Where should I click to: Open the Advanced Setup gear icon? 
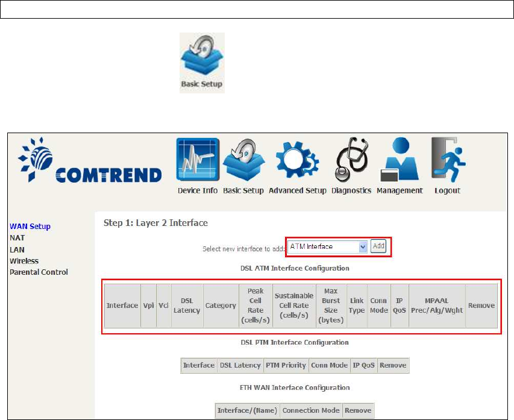pos(297,160)
